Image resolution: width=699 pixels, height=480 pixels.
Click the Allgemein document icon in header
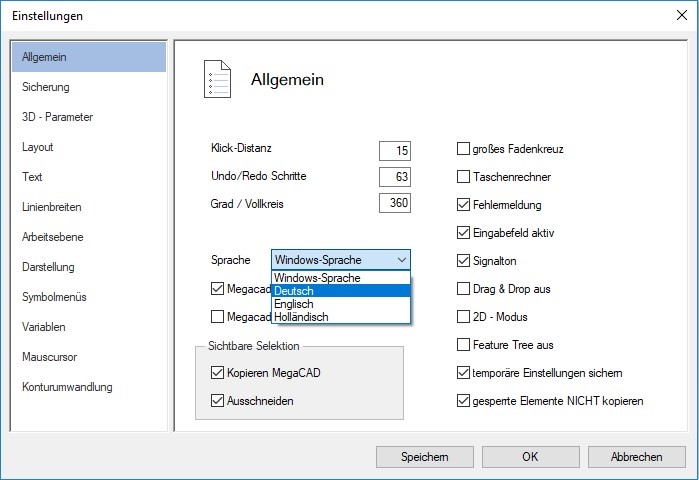click(x=217, y=79)
